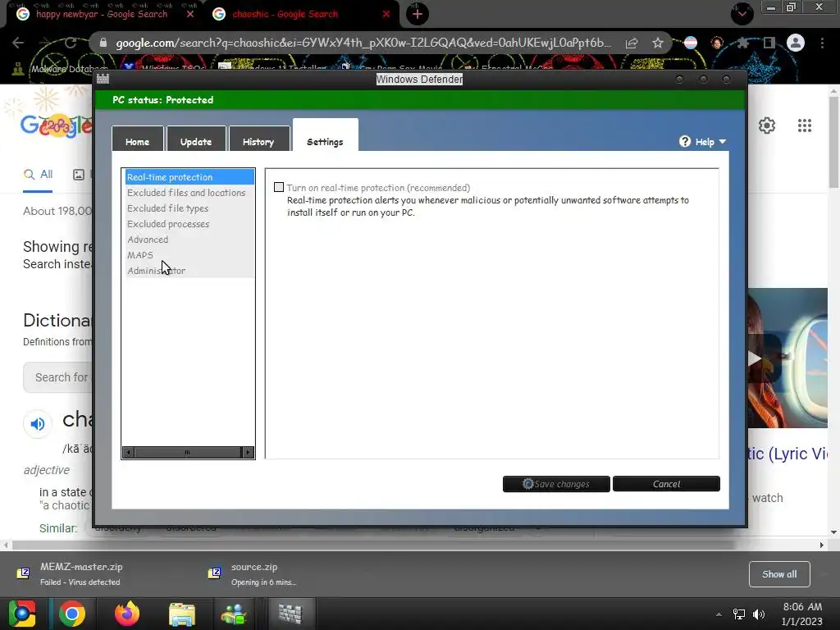Click the Google logo on the search page
The width and height of the screenshot is (840, 630).
coord(57,126)
